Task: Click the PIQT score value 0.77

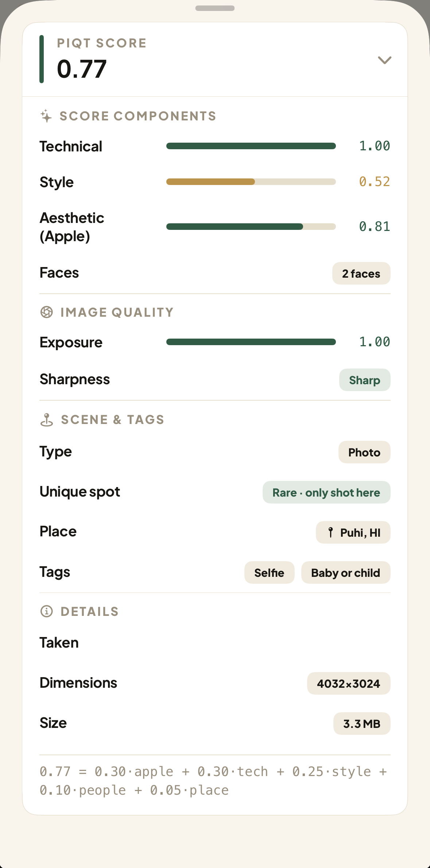Action: click(x=82, y=69)
